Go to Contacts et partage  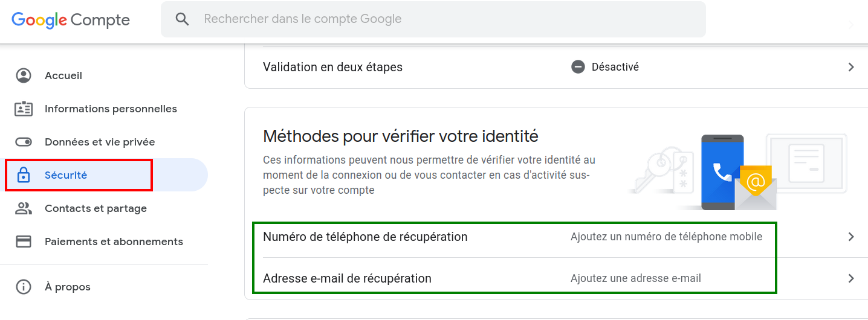[x=104, y=208]
